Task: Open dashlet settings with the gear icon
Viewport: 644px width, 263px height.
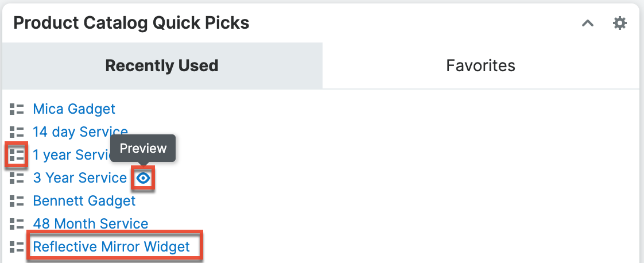Action: 620,24
